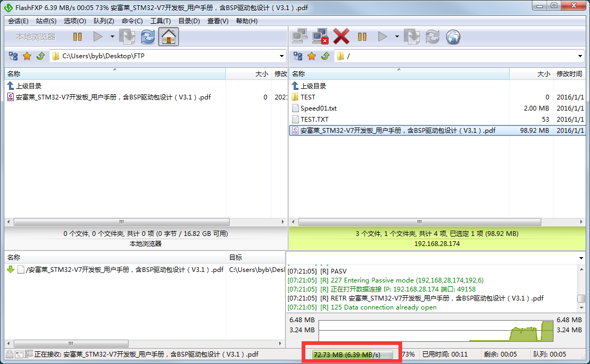The width and height of the screenshot is (590, 364).
Task: Select the PDF file in the local pane
Action: pyautogui.click(x=109, y=97)
